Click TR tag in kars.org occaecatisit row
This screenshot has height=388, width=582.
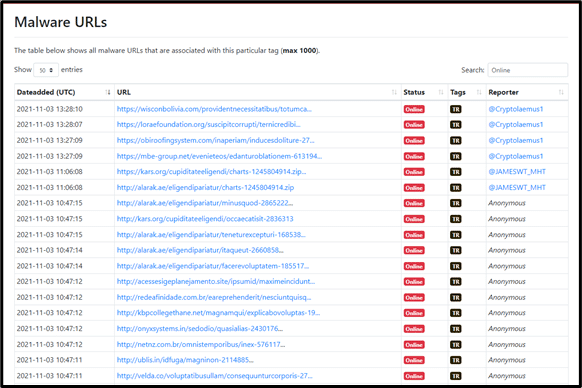(456, 219)
